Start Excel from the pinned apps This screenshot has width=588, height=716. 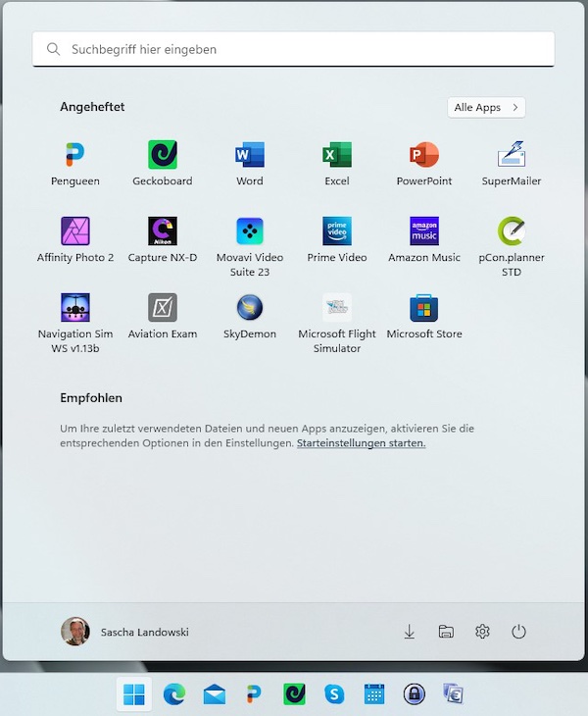tap(337, 164)
